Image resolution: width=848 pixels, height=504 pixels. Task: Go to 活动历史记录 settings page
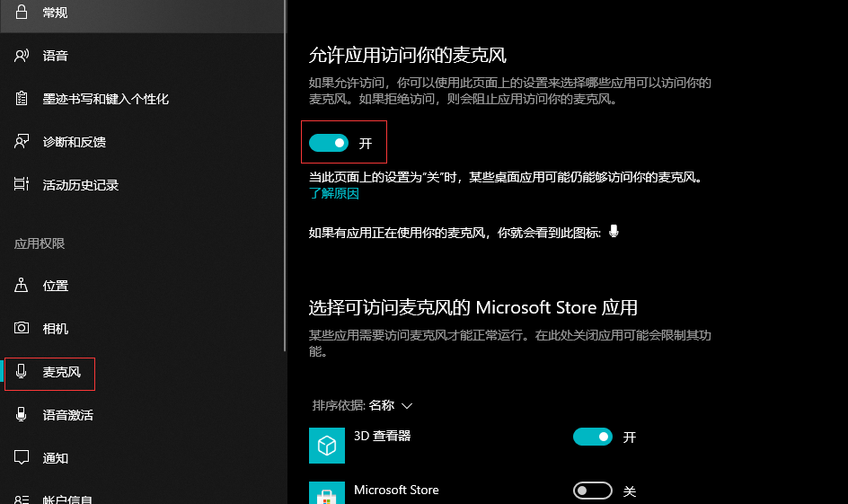point(80,185)
